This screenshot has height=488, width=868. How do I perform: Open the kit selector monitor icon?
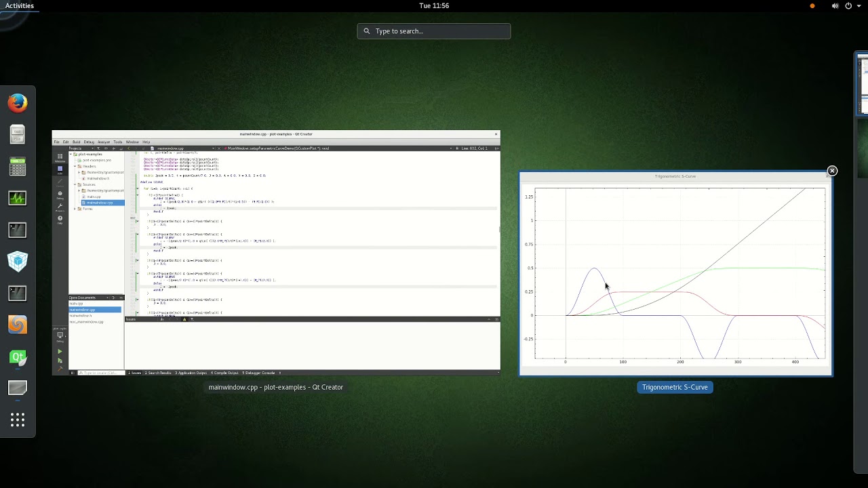coord(60,335)
